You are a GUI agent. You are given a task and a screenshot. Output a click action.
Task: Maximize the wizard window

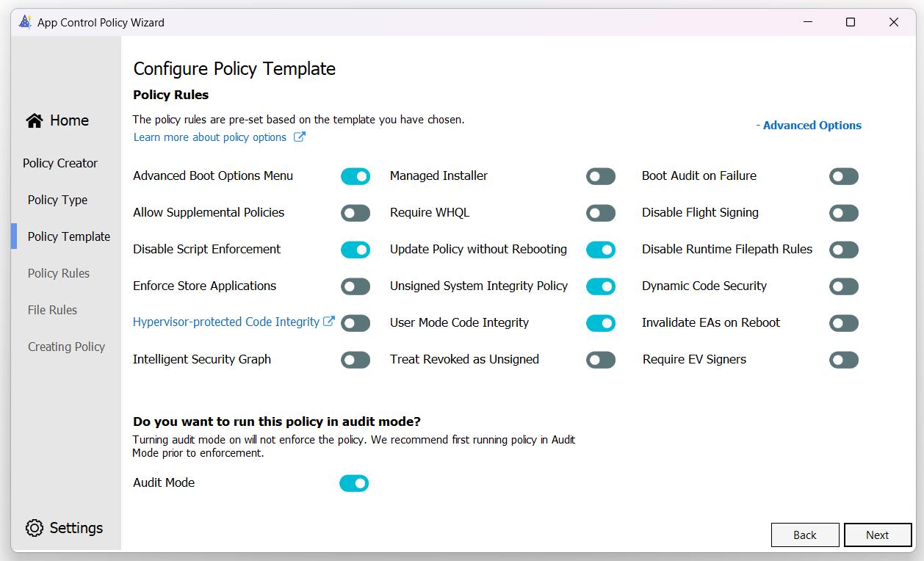(851, 22)
